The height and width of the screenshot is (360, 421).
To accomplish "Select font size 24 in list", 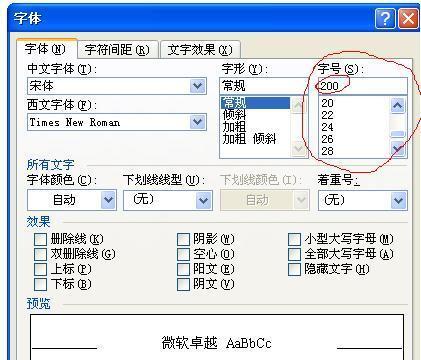I will click(327, 127).
